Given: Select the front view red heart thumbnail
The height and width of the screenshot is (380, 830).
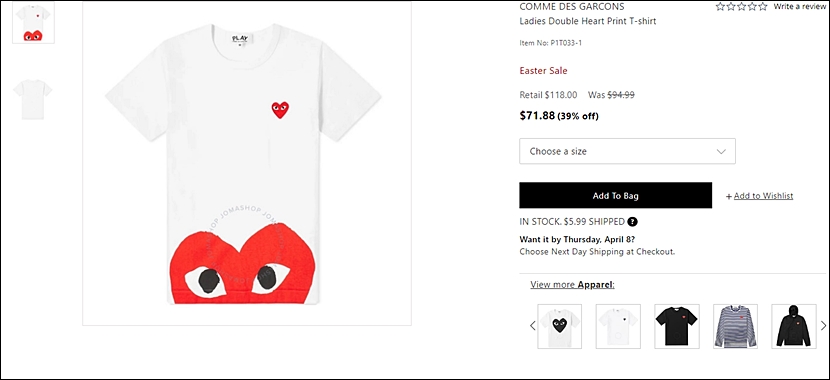Looking at the screenshot, I should (x=33, y=23).
